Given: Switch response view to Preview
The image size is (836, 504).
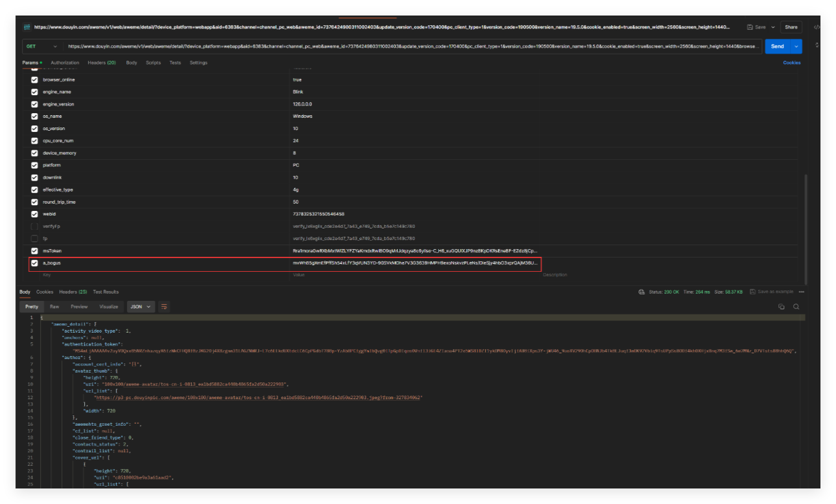Looking at the screenshot, I should (79, 307).
